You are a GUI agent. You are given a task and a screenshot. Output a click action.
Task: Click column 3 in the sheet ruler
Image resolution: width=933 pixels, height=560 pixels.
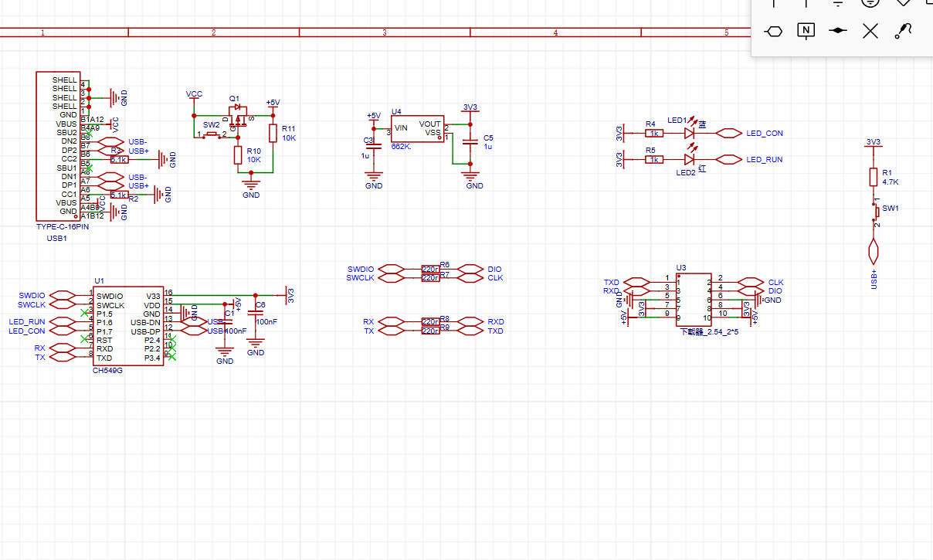tap(384, 32)
